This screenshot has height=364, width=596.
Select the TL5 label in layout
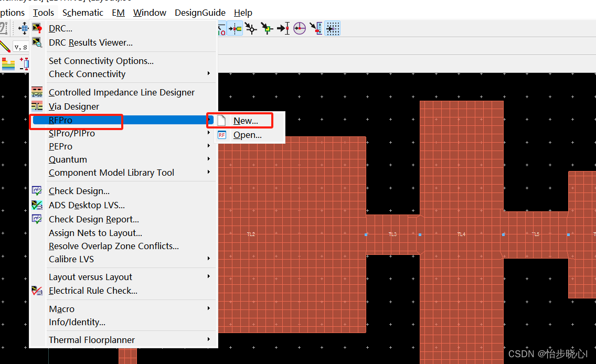point(535,234)
